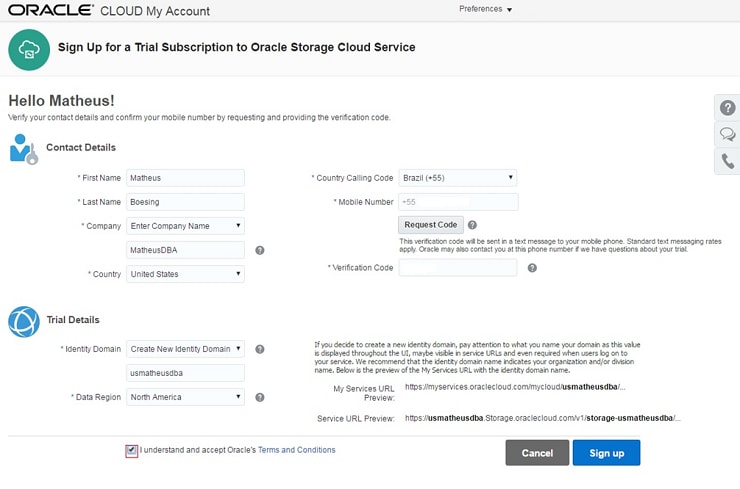Open the Terms and Conditions link
740x489 pixels.
click(x=296, y=450)
